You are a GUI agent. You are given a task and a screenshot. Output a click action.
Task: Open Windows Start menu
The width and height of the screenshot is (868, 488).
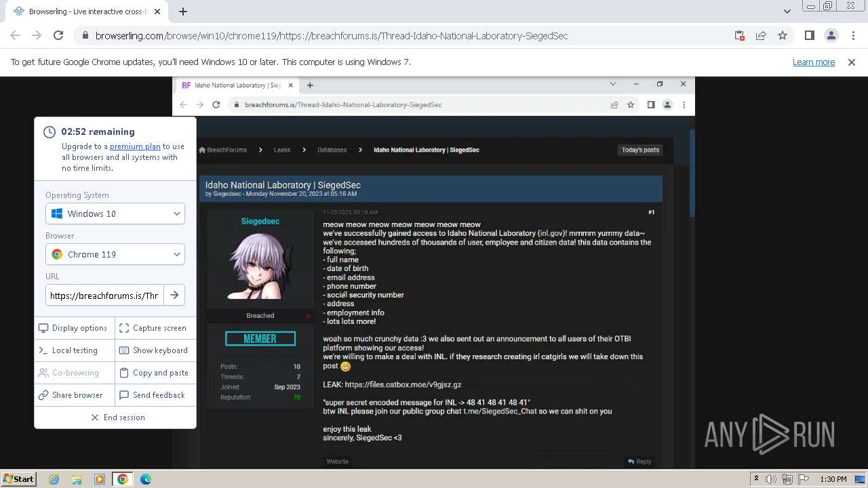pyautogui.click(x=18, y=479)
